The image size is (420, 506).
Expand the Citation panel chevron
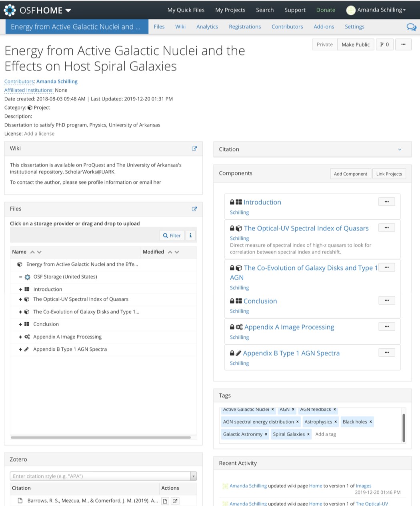(399, 149)
